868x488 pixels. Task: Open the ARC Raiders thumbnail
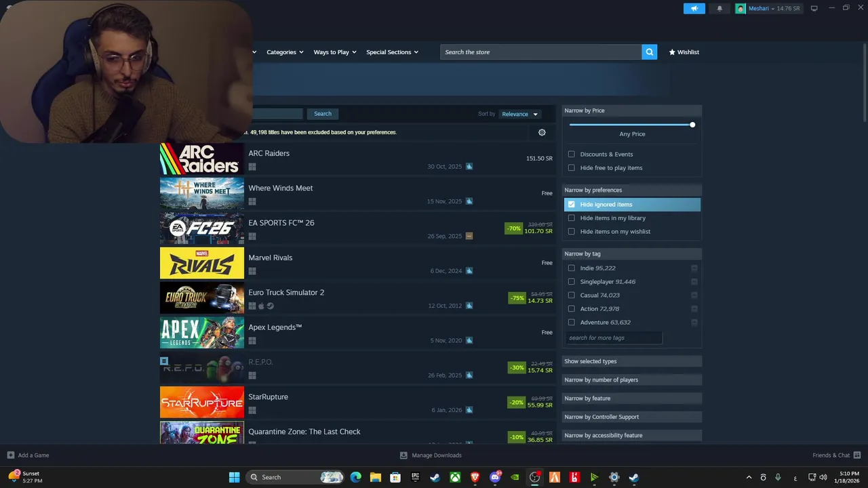coord(202,159)
